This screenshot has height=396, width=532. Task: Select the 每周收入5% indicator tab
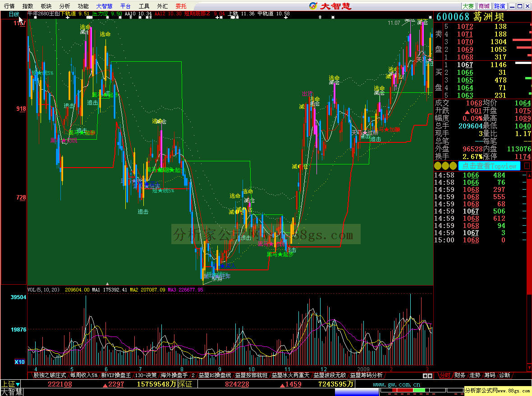pos(84,375)
